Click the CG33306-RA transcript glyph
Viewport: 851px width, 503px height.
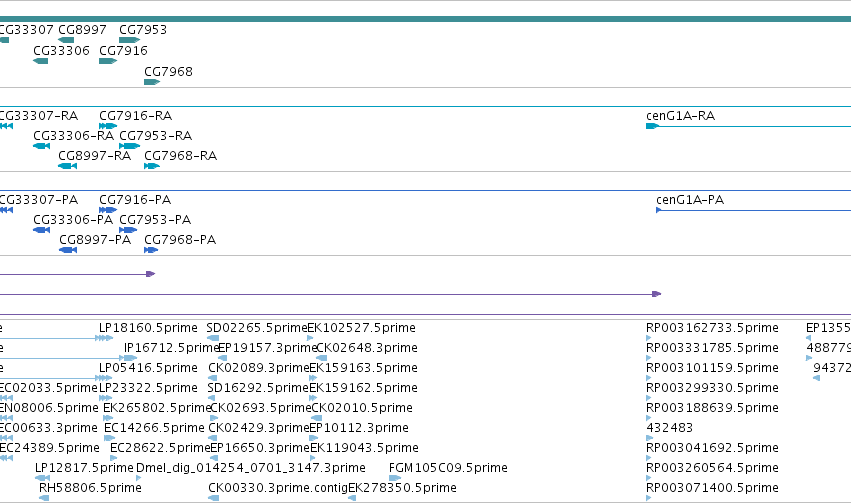tap(41, 146)
